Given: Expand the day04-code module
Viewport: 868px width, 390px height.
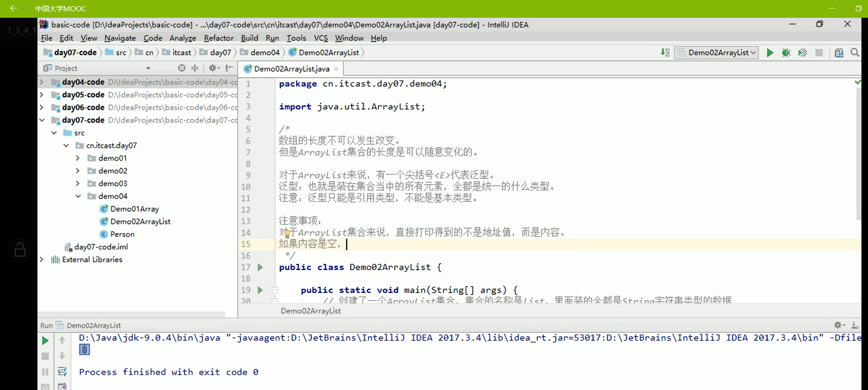Looking at the screenshot, I should [42, 82].
